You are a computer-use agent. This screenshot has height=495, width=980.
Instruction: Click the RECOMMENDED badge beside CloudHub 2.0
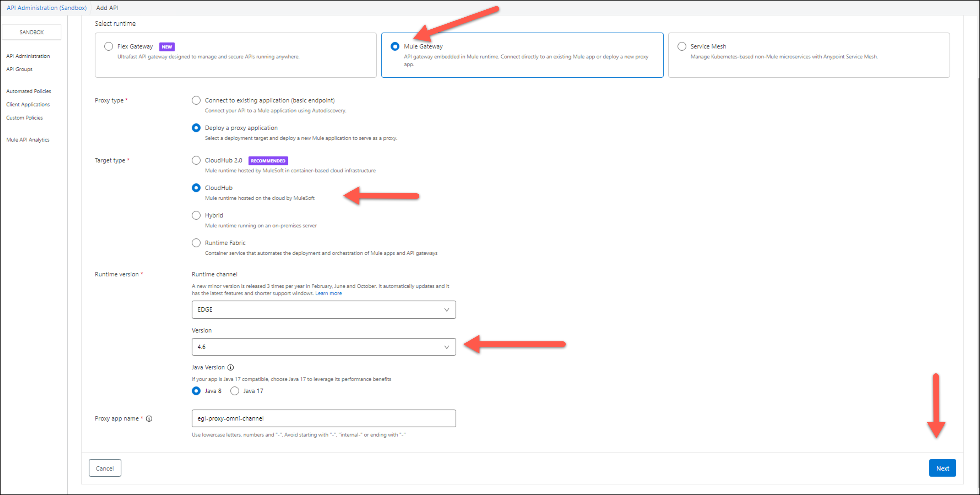268,161
